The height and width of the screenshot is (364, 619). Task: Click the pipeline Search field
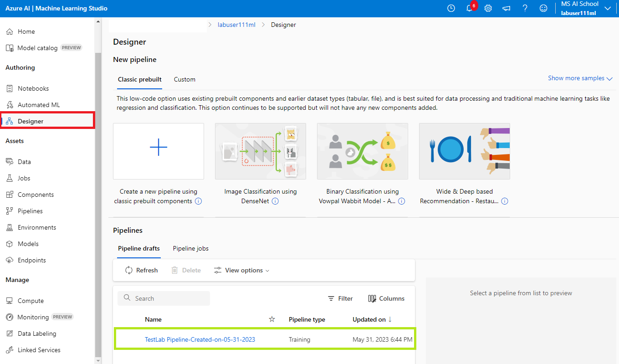click(x=164, y=298)
